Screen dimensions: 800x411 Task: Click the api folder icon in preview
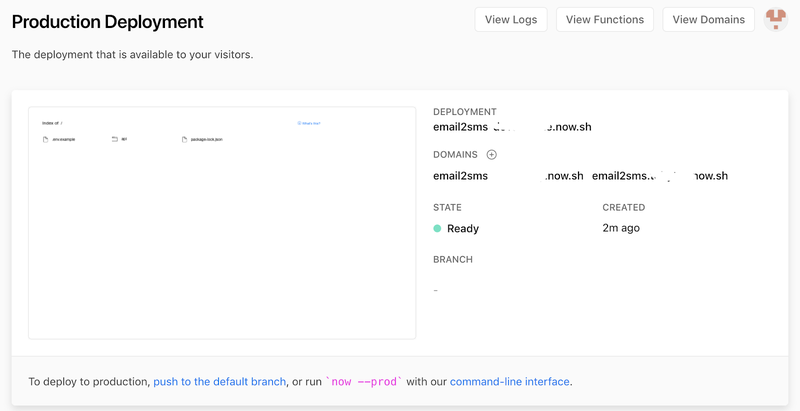[x=115, y=139]
